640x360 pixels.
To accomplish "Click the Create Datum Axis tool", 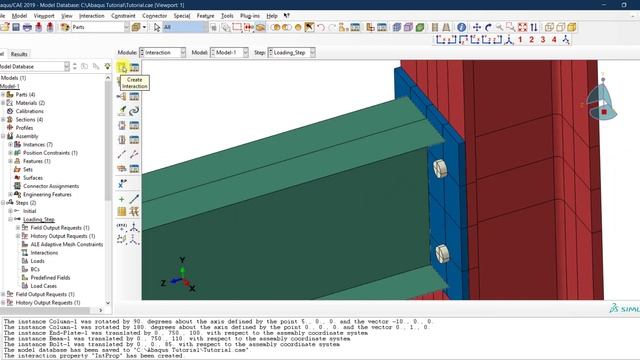I will (x=134, y=199).
